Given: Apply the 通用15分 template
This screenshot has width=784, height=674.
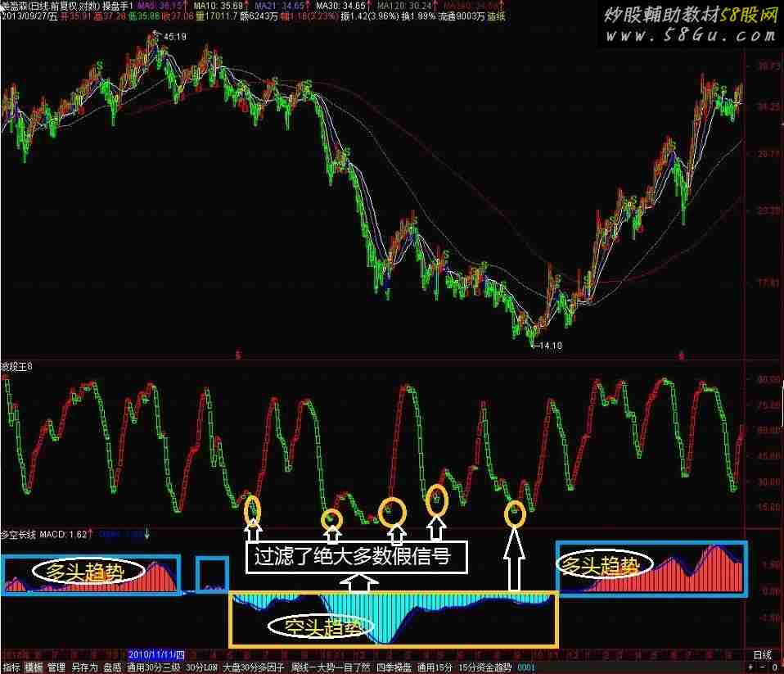Looking at the screenshot, I should point(435,667).
